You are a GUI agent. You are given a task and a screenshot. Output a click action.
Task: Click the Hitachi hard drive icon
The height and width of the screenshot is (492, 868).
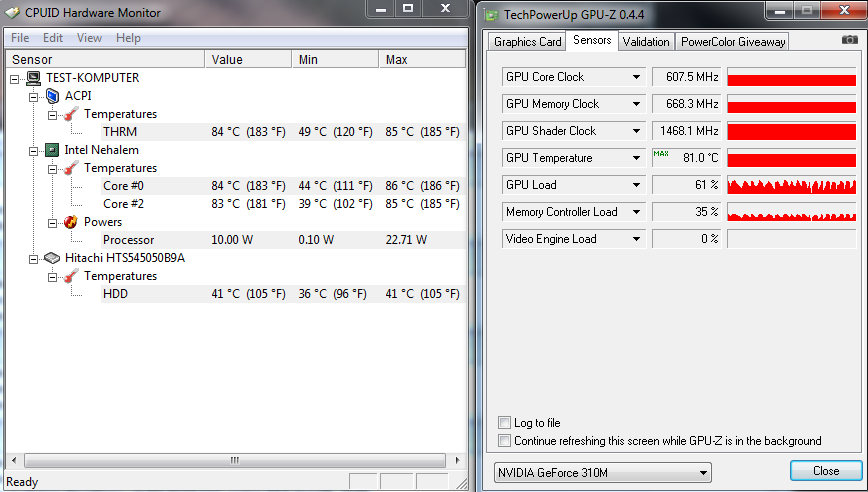(x=52, y=258)
